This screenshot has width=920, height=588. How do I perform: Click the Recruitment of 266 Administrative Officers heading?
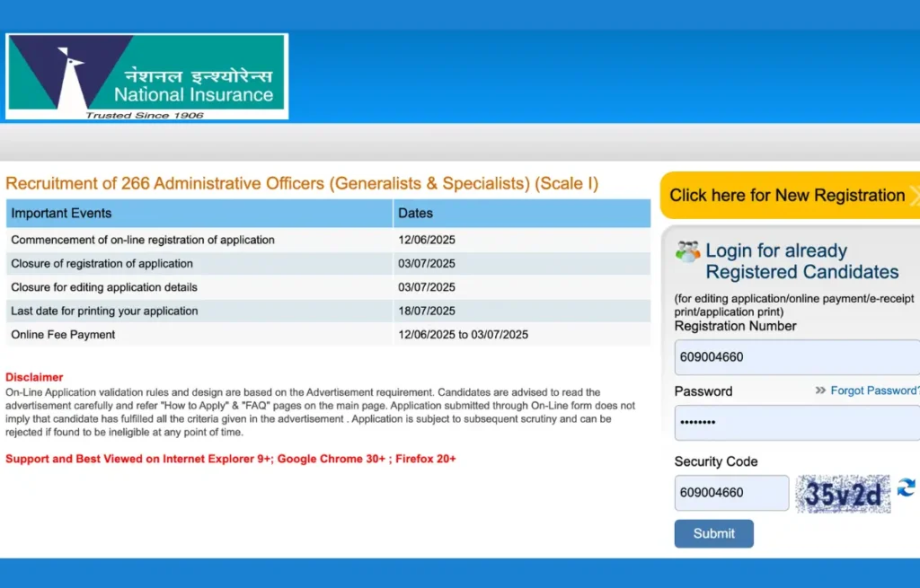302,184
